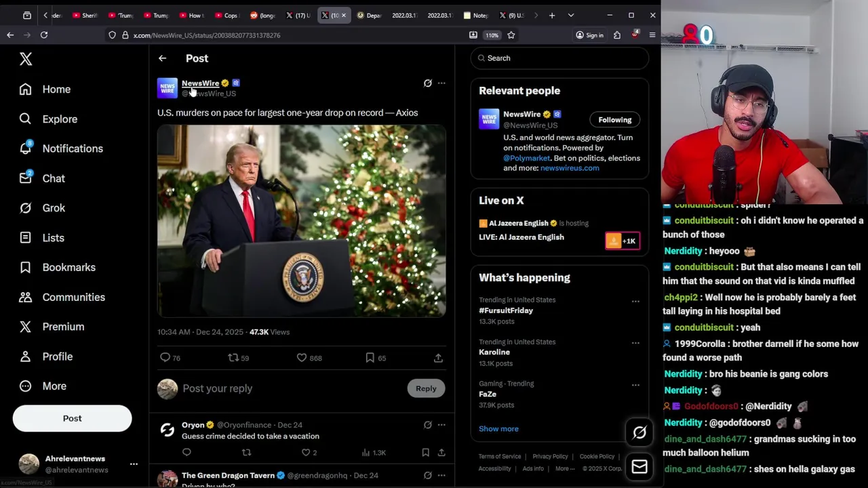View analytics on Oryon's reply
Image resolution: width=868 pixels, height=488 pixels.
pos(366,452)
